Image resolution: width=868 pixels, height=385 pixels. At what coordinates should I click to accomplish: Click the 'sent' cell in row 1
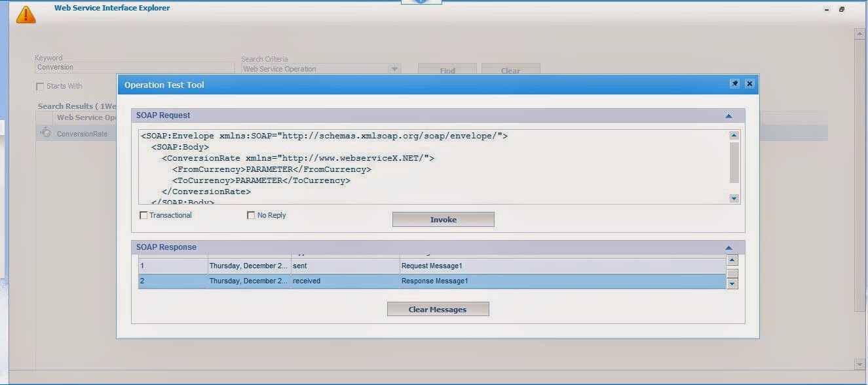tap(345, 266)
